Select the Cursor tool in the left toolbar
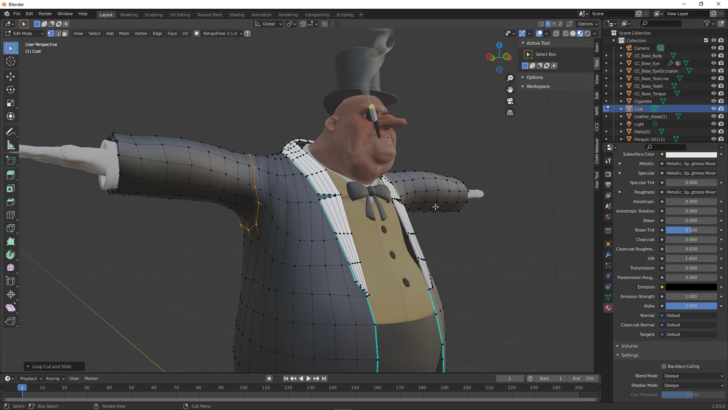 tap(11, 61)
